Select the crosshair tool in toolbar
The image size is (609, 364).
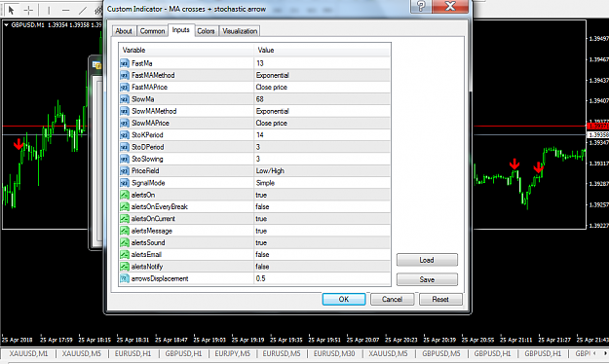click(28, 10)
